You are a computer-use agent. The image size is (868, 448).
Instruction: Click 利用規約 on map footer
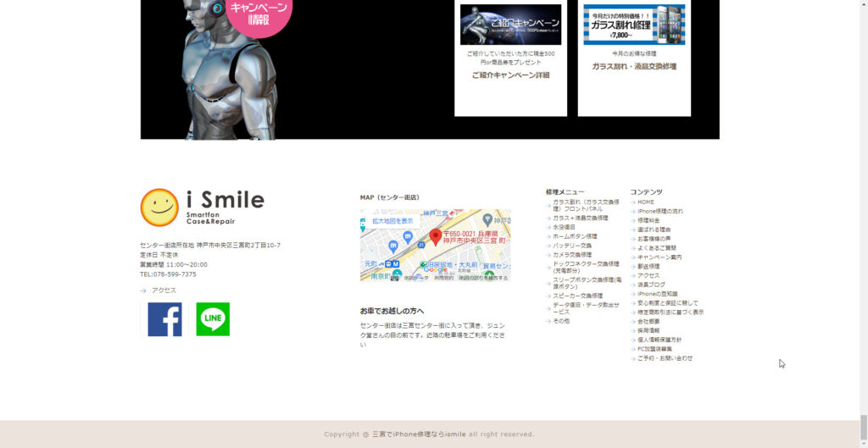click(444, 279)
